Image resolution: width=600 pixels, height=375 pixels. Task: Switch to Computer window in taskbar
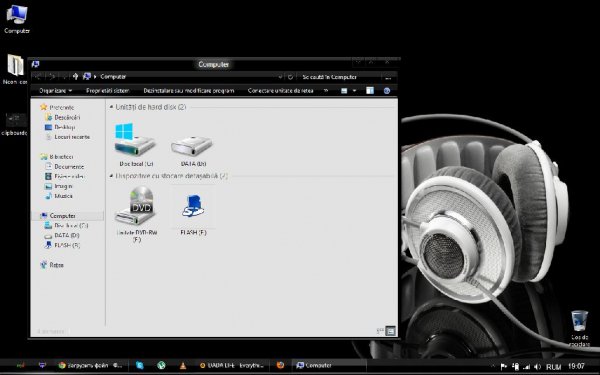point(329,365)
